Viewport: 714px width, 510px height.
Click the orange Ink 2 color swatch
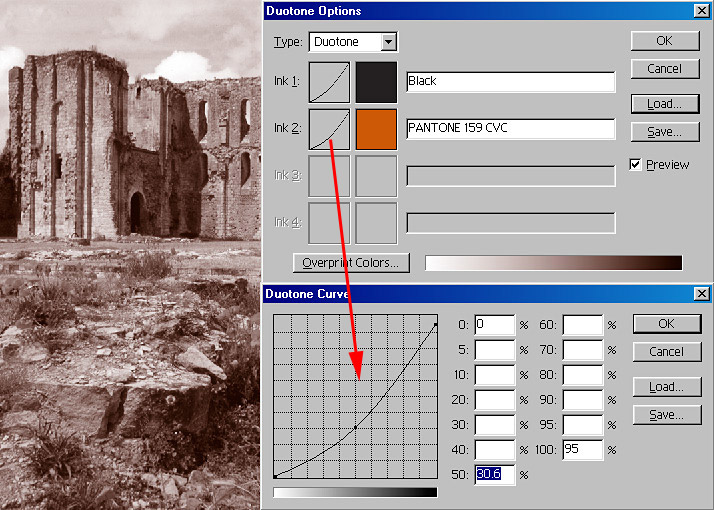376,129
